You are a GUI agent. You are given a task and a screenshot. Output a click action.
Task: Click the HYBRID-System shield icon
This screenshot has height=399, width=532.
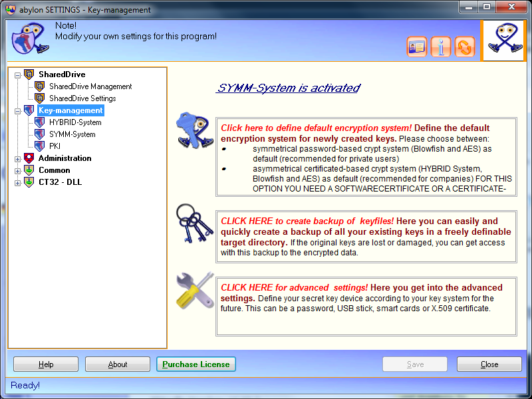pos(40,122)
